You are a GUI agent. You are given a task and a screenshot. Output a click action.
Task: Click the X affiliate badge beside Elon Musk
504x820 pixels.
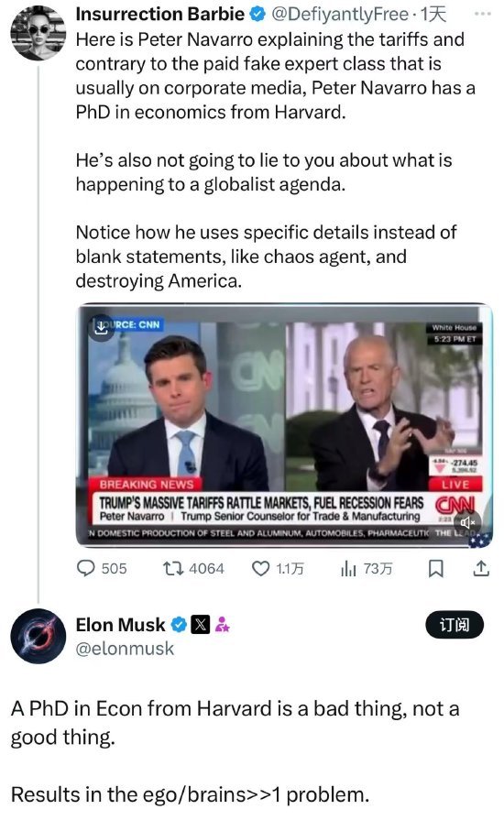(201, 625)
